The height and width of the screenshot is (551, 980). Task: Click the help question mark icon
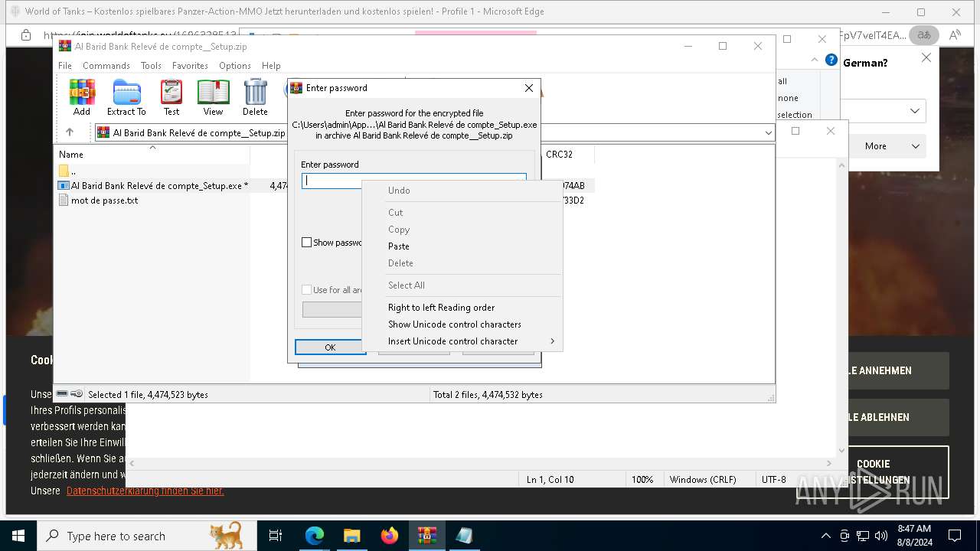[x=831, y=60]
